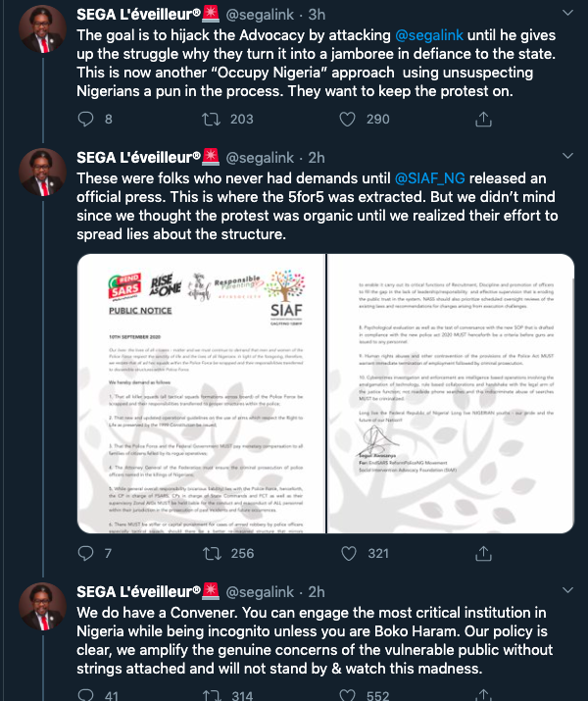Open the @SIAF_NG mention link
Viewport: 588px width, 701px height.
(x=430, y=178)
